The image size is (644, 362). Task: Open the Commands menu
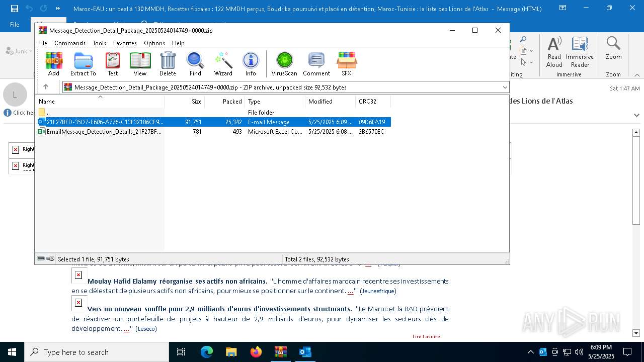coord(70,43)
